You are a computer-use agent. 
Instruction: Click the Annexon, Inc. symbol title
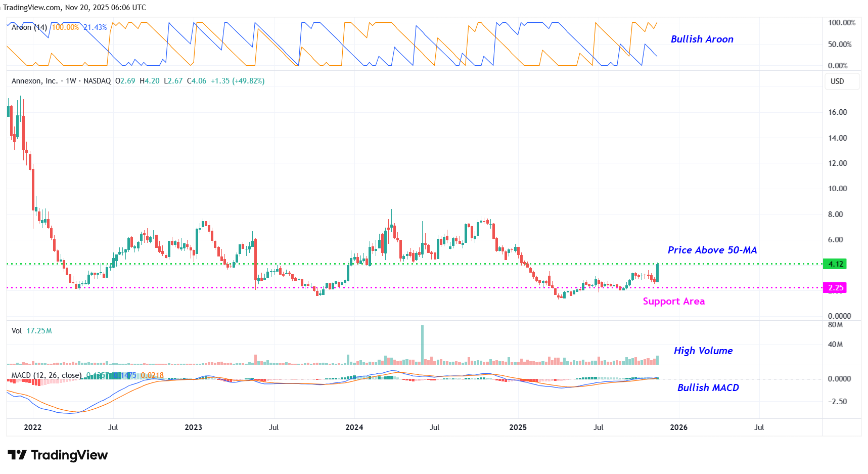click(x=34, y=81)
